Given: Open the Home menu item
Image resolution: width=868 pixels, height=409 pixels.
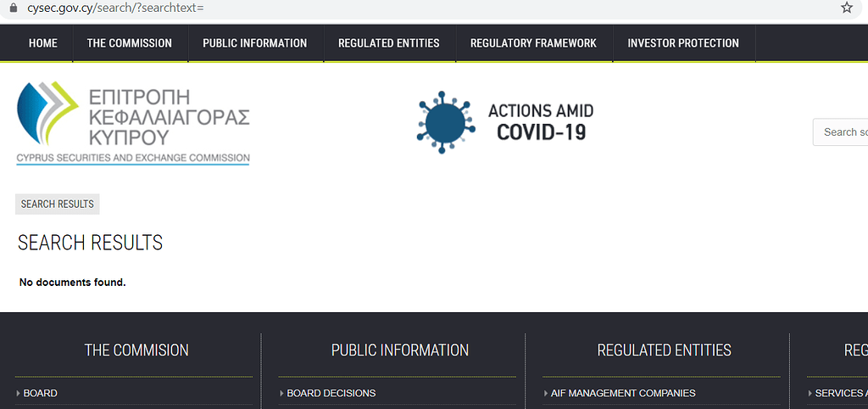Looking at the screenshot, I should [43, 43].
